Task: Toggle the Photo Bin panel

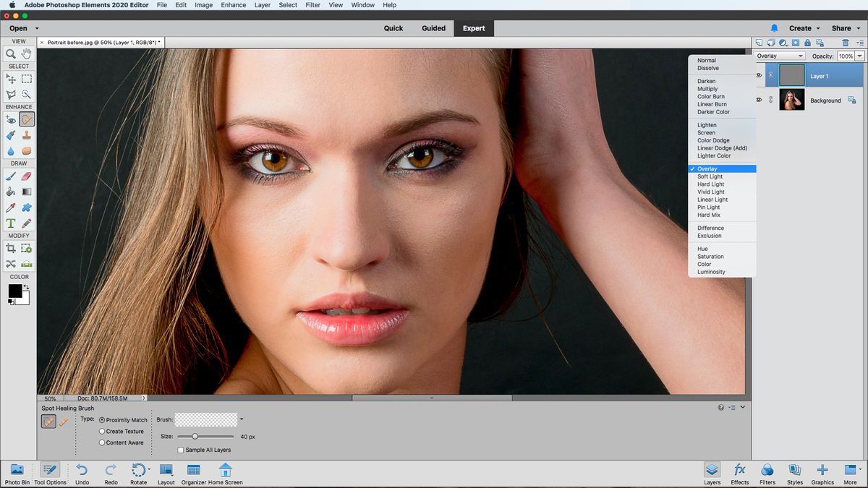Action: point(17,474)
